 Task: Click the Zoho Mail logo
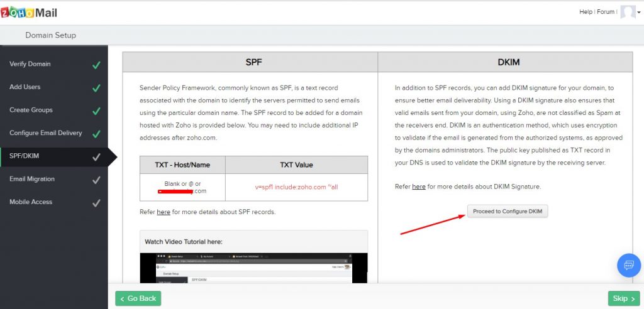pos(29,13)
